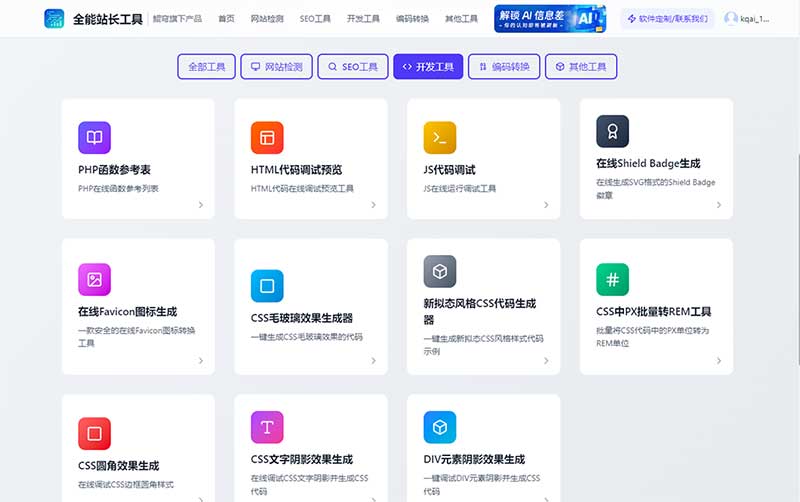
Task: Select the SEO工具 filter tab
Action: [x=353, y=66]
